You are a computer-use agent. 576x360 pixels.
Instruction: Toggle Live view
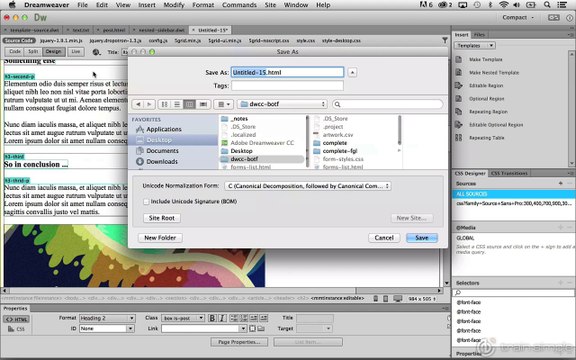coord(76,52)
